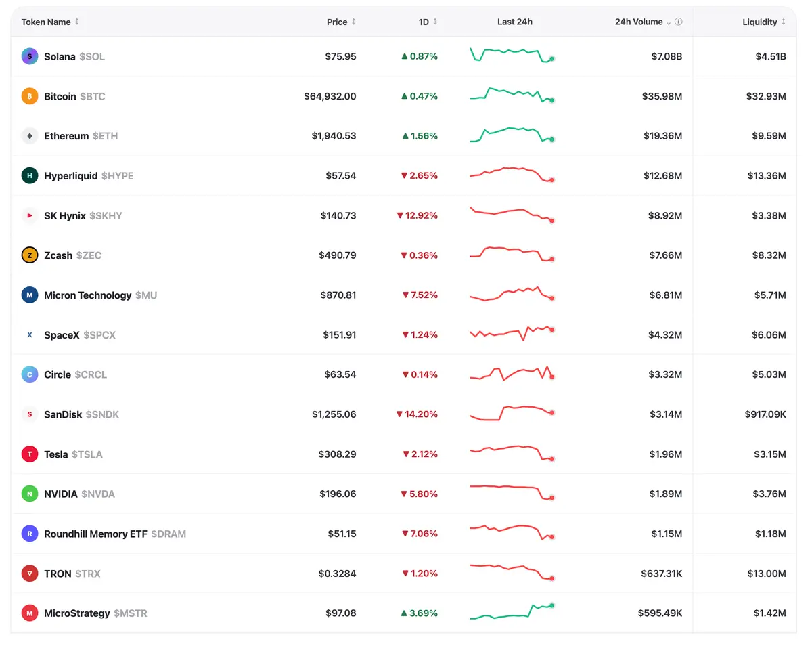812x648 pixels.
Task: Click the NVIDIA green logo icon
Action: tap(30, 494)
